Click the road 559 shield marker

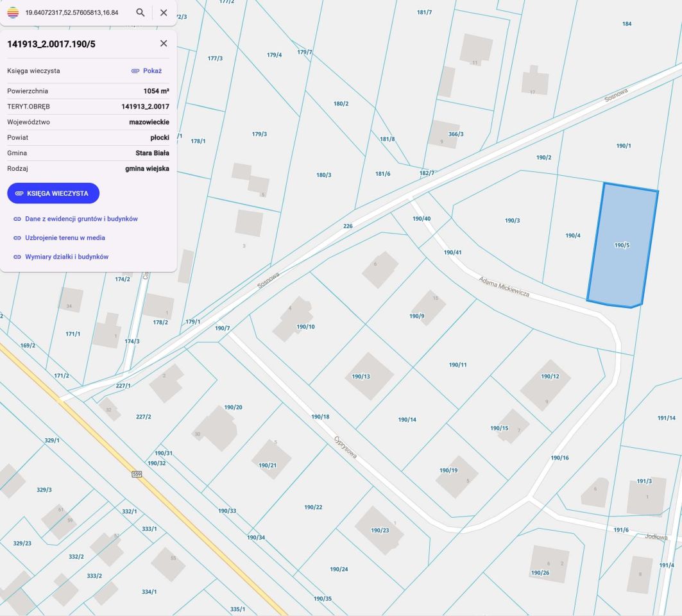click(x=137, y=474)
